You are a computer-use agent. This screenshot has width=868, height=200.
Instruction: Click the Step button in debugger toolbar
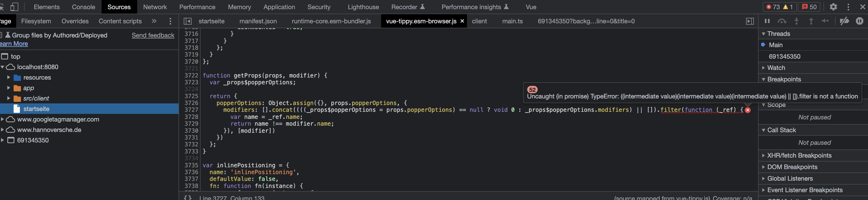point(825,21)
